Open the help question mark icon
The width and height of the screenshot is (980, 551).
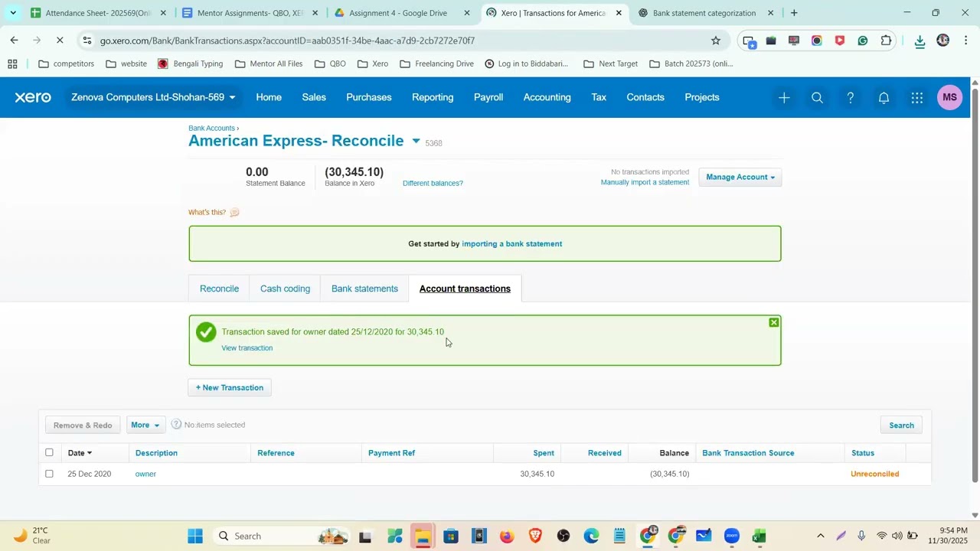tap(851, 98)
